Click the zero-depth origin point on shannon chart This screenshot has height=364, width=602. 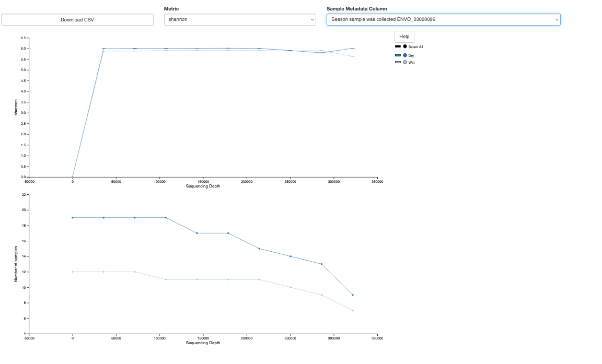[73, 177]
